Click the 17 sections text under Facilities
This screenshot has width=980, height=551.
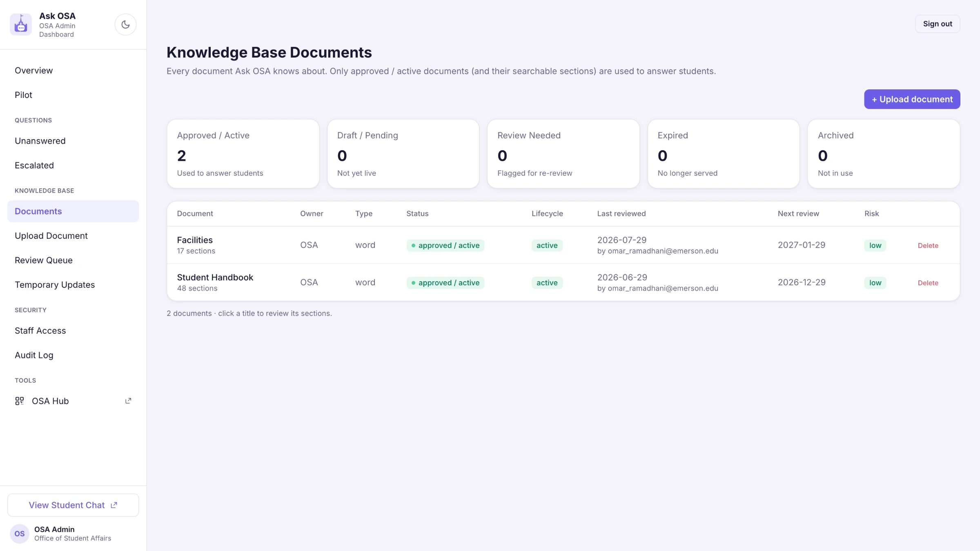point(196,251)
